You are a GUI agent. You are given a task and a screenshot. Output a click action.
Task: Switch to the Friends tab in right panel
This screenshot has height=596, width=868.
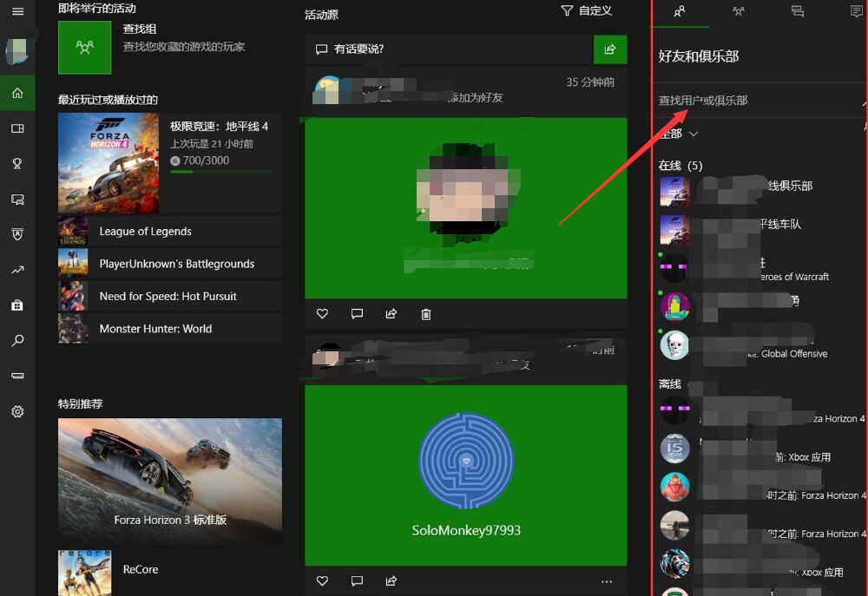[x=680, y=11]
